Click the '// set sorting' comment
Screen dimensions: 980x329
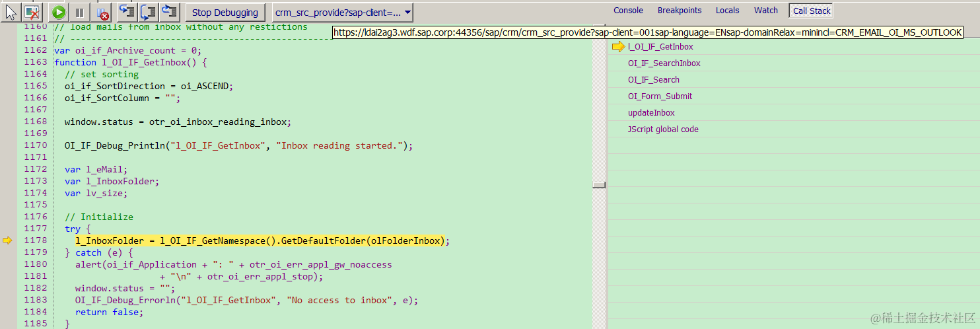(x=101, y=74)
